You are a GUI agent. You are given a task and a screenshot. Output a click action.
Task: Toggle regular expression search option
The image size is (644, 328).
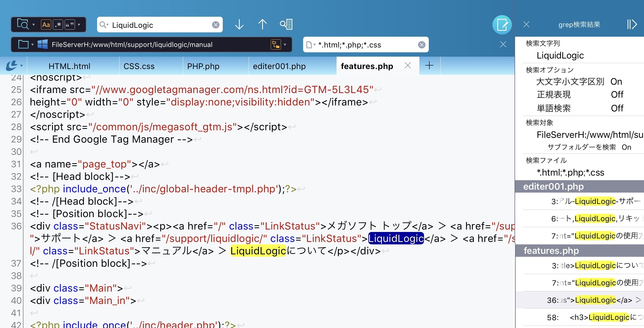pos(58,25)
